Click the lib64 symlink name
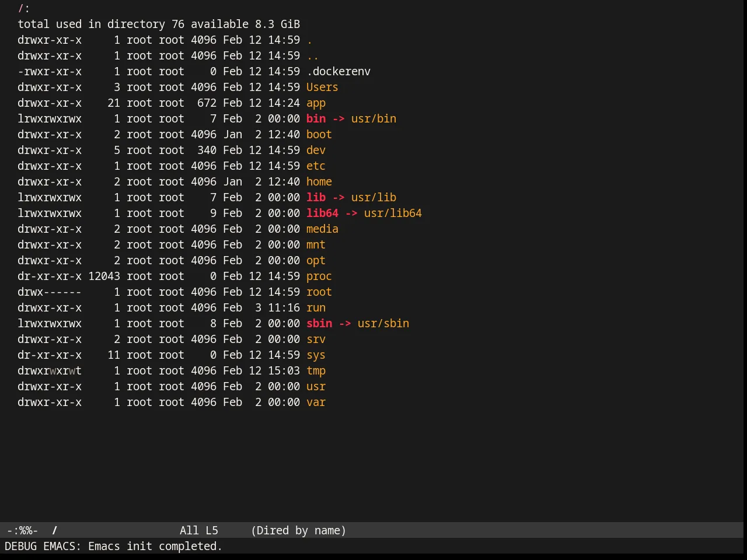747x560 pixels. pyautogui.click(x=322, y=213)
